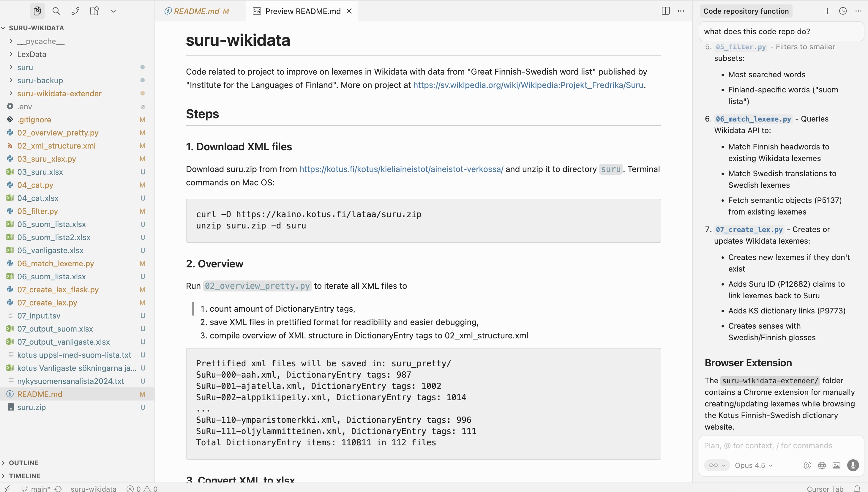This screenshot has width=868, height=492.
Task: Expand the TIMELINE section
Action: click(x=24, y=476)
